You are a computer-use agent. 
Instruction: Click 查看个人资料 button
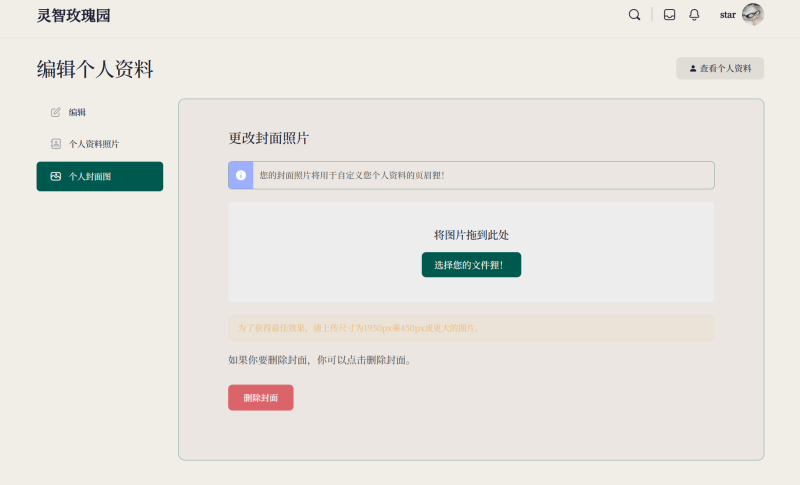pyautogui.click(x=720, y=68)
